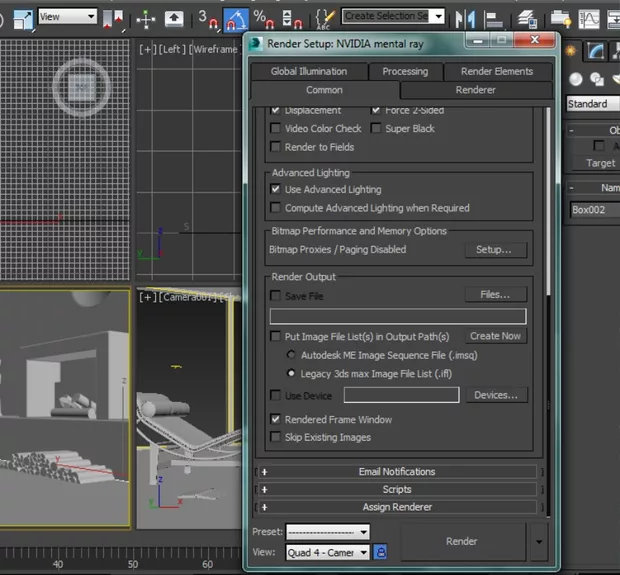620x575 pixels.
Task: Open Edit Named Selection Sets
Action: [x=325, y=19]
